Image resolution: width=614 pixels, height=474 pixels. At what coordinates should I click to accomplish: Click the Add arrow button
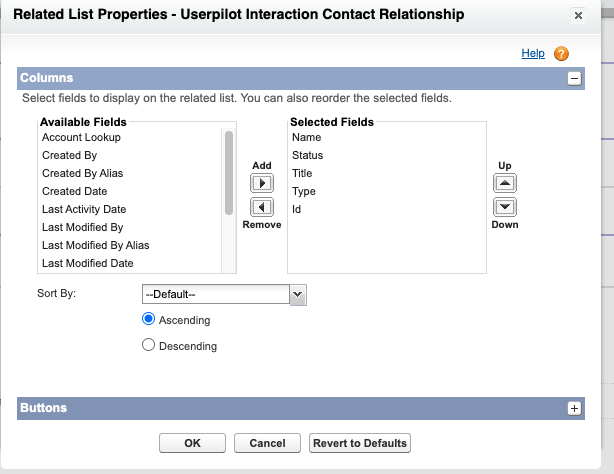(x=262, y=183)
